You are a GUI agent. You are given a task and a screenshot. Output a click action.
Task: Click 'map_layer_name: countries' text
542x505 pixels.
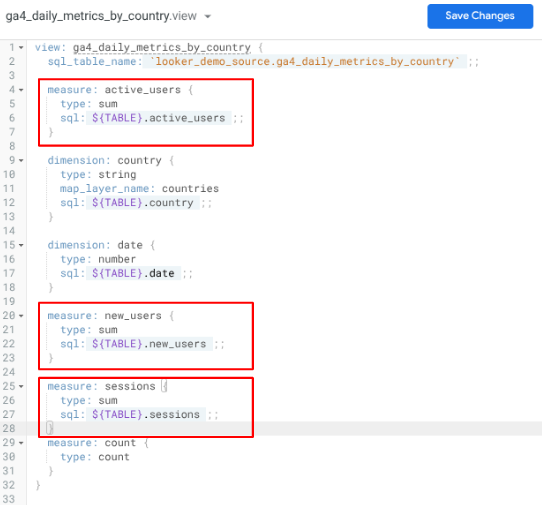pos(139,189)
